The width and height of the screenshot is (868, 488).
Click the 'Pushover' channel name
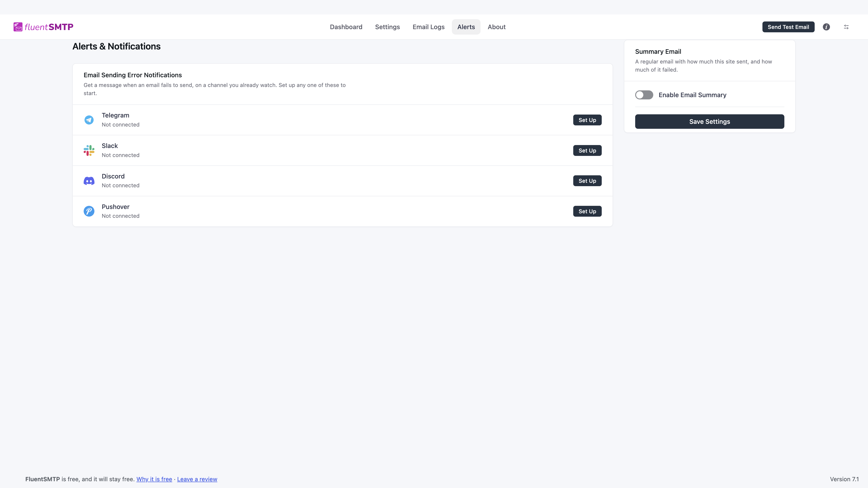click(116, 207)
